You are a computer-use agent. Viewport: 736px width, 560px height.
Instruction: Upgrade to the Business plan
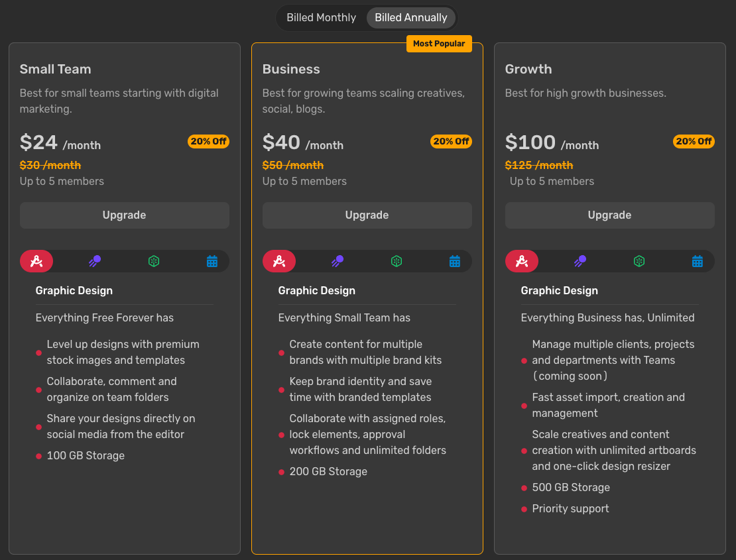coord(367,215)
